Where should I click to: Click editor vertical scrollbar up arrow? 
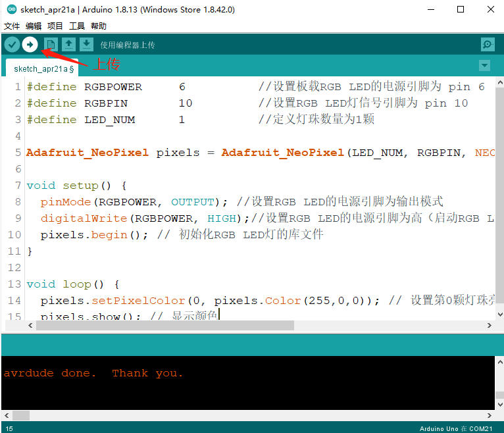(x=500, y=83)
